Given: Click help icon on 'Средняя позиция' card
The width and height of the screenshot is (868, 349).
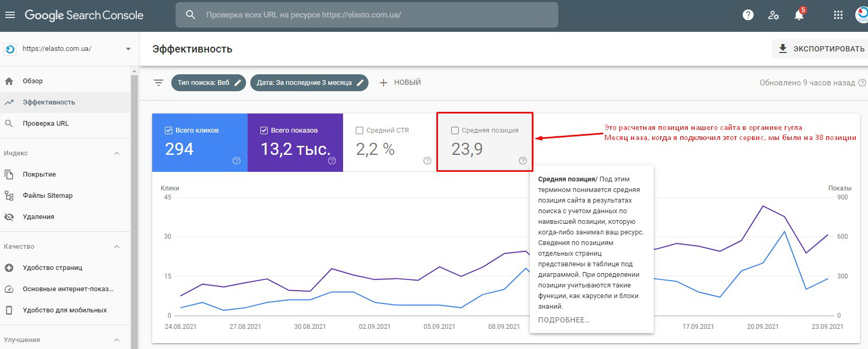Looking at the screenshot, I should tap(523, 161).
